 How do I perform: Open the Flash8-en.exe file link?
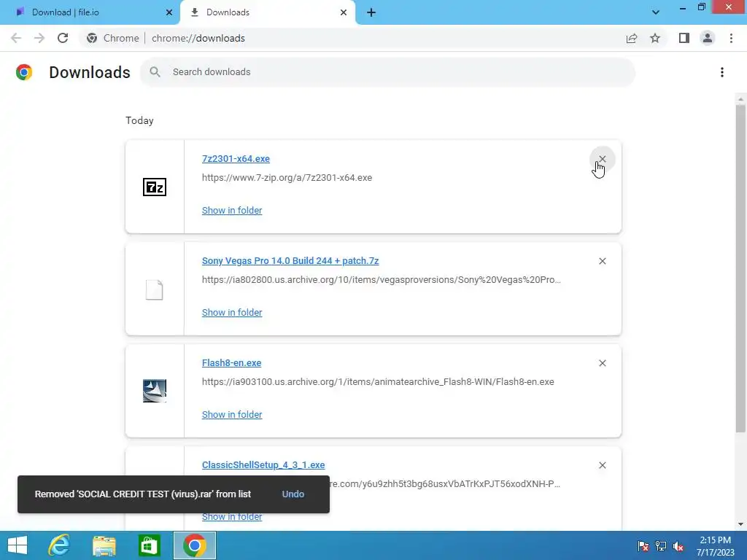click(x=231, y=363)
